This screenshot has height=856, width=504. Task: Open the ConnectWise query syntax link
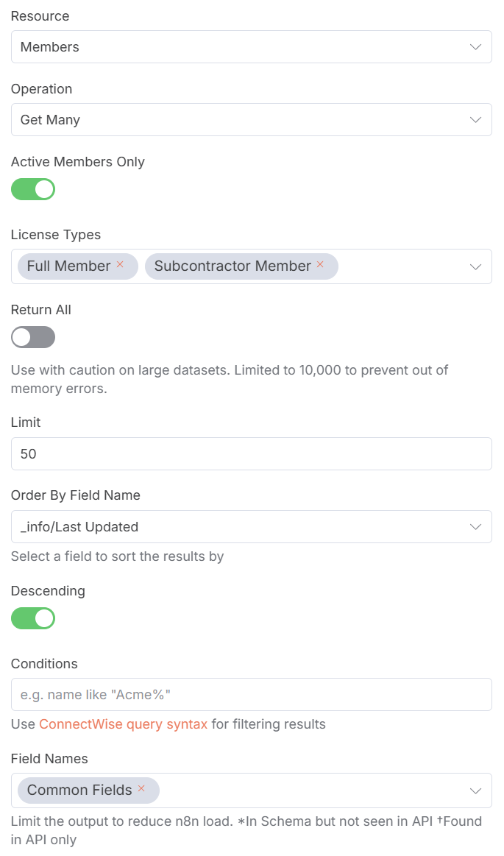[124, 724]
